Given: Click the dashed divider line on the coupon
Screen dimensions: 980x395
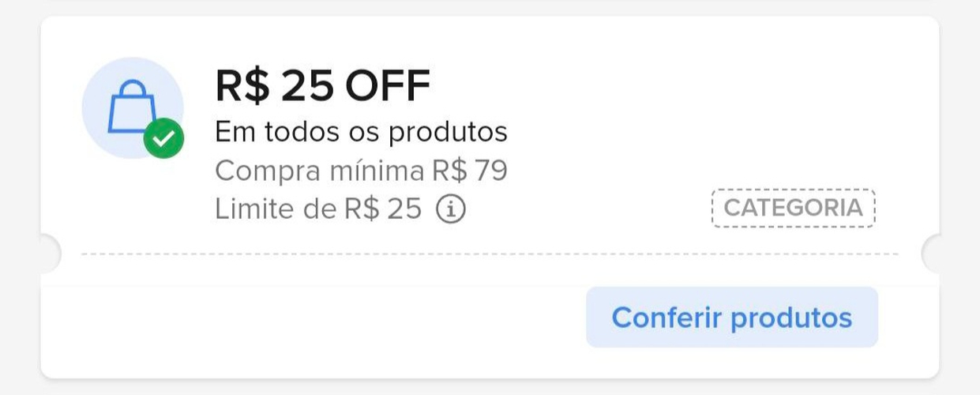Looking at the screenshot, I should pos(490,254).
